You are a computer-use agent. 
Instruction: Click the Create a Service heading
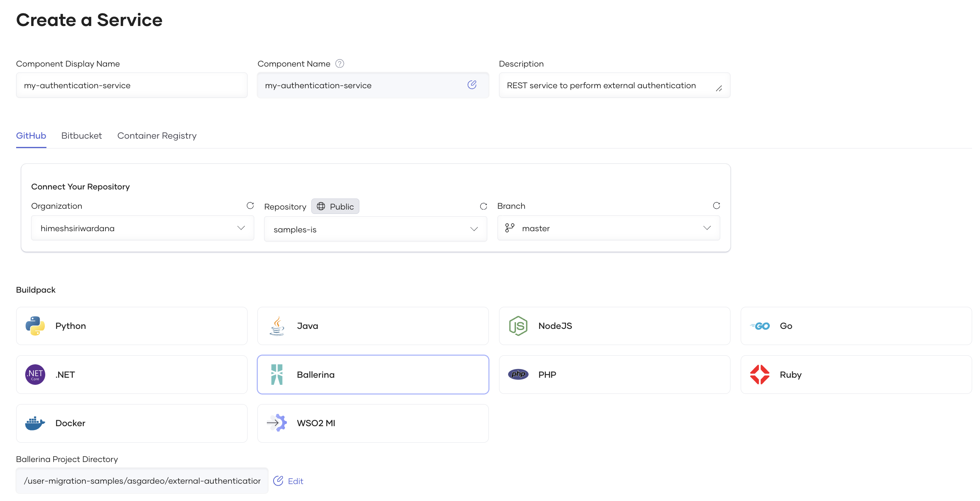[89, 20]
